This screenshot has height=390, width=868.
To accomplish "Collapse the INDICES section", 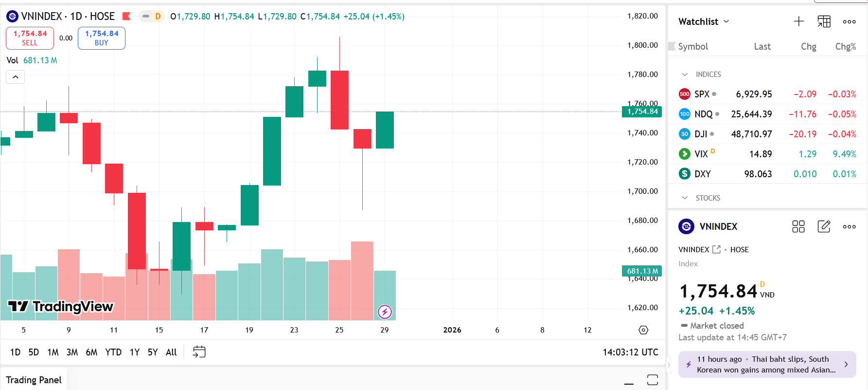I will click(x=686, y=74).
